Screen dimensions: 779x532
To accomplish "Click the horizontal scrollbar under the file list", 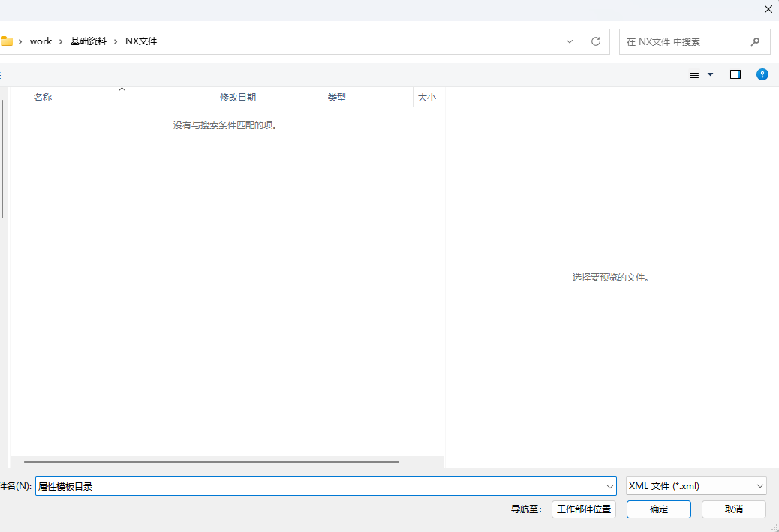I will coord(211,462).
